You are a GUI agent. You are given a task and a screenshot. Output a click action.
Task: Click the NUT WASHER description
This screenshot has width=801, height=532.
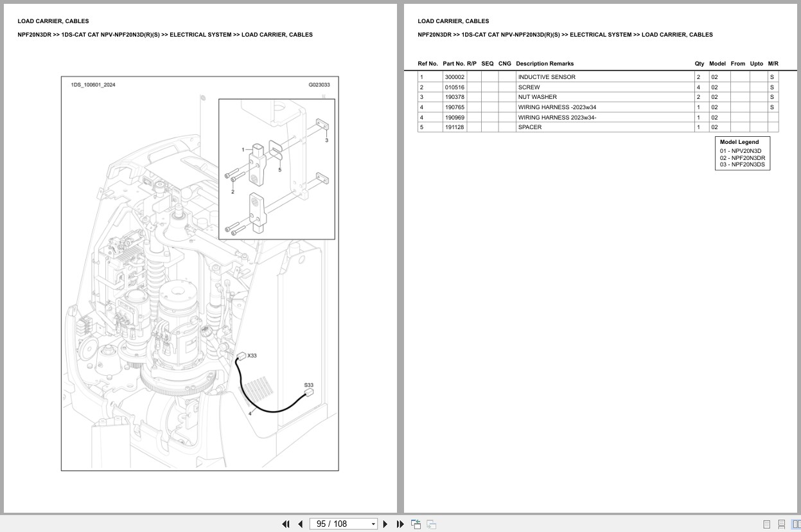(x=538, y=97)
